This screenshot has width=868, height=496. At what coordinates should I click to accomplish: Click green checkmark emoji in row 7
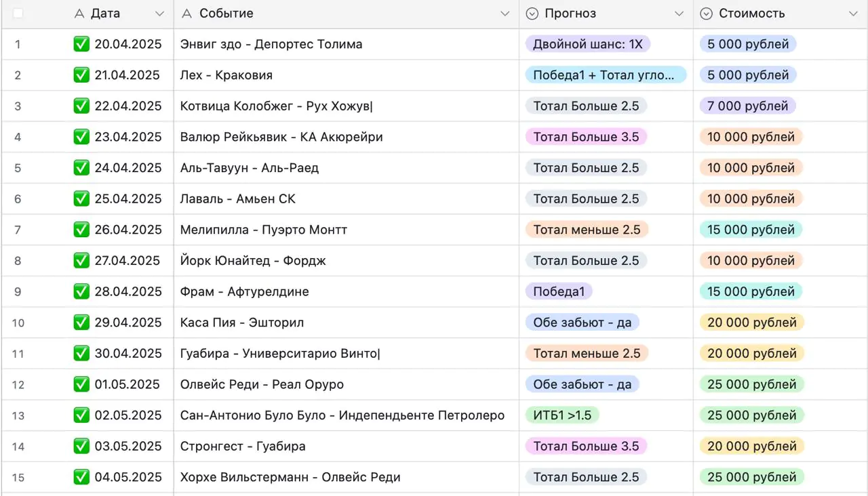pyautogui.click(x=81, y=230)
